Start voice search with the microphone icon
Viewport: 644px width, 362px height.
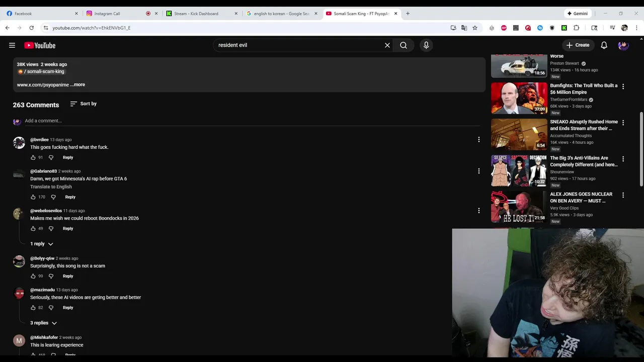(x=426, y=45)
